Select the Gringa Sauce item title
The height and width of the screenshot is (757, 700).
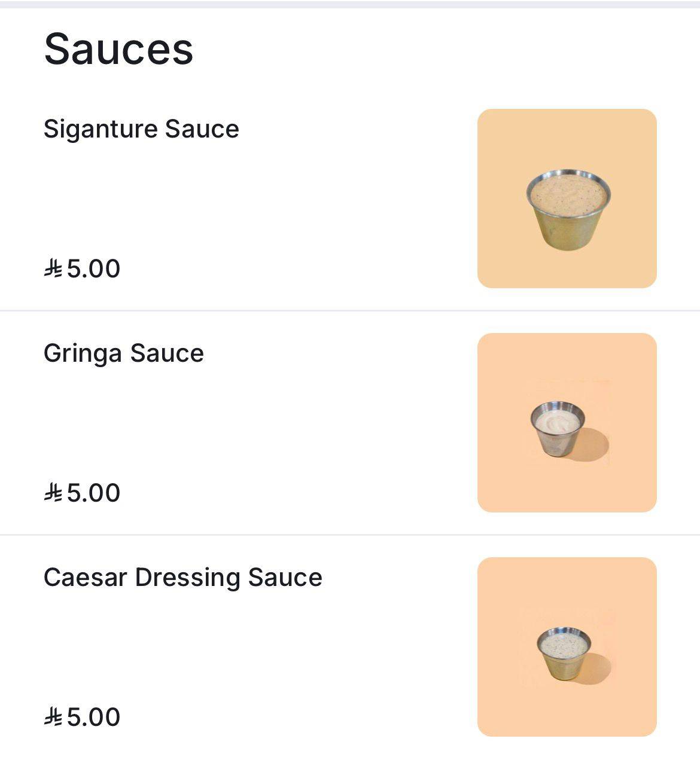(124, 353)
